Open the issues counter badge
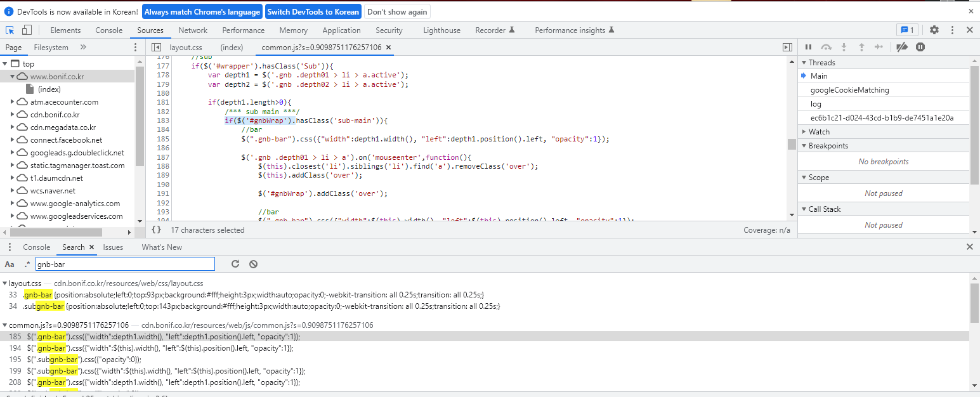 [906, 30]
